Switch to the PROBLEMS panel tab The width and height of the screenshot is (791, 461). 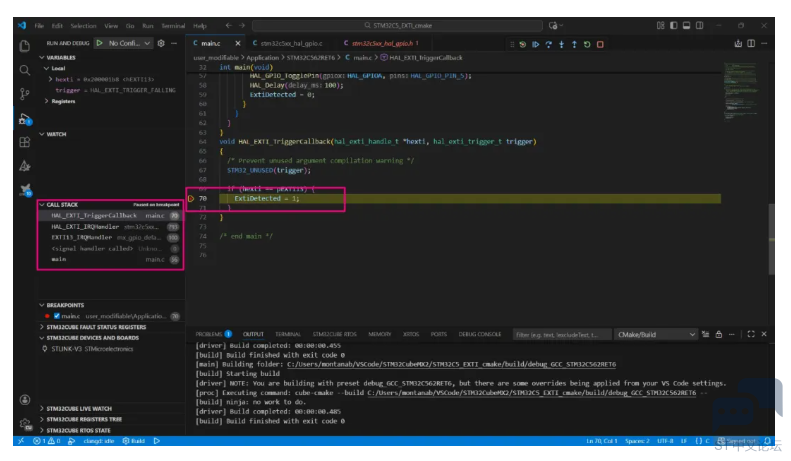213,334
